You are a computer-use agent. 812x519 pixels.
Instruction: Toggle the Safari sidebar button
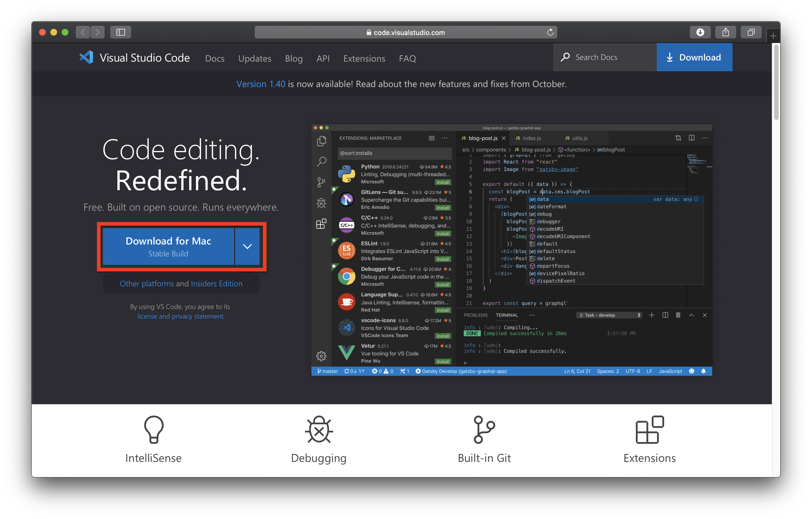coord(120,33)
